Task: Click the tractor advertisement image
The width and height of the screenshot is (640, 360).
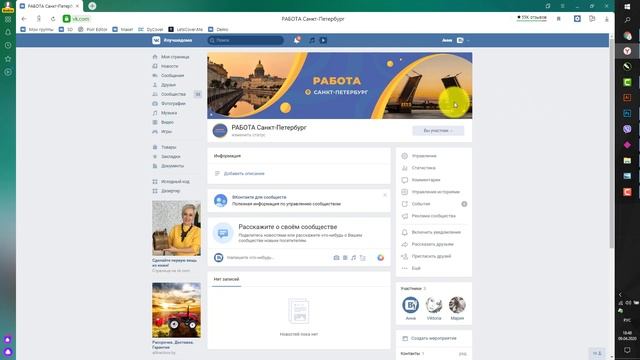Action: click(x=176, y=310)
